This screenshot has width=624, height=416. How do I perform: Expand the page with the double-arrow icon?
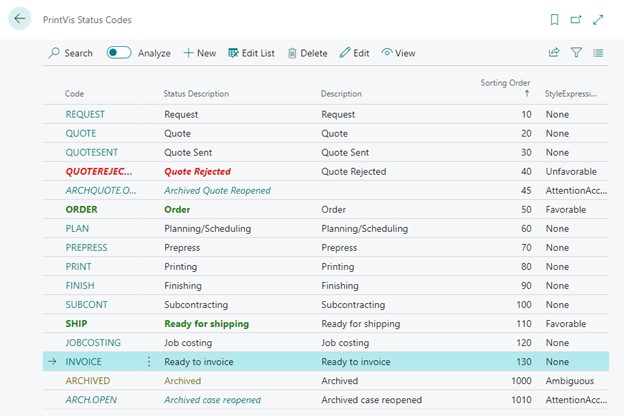coord(598,20)
